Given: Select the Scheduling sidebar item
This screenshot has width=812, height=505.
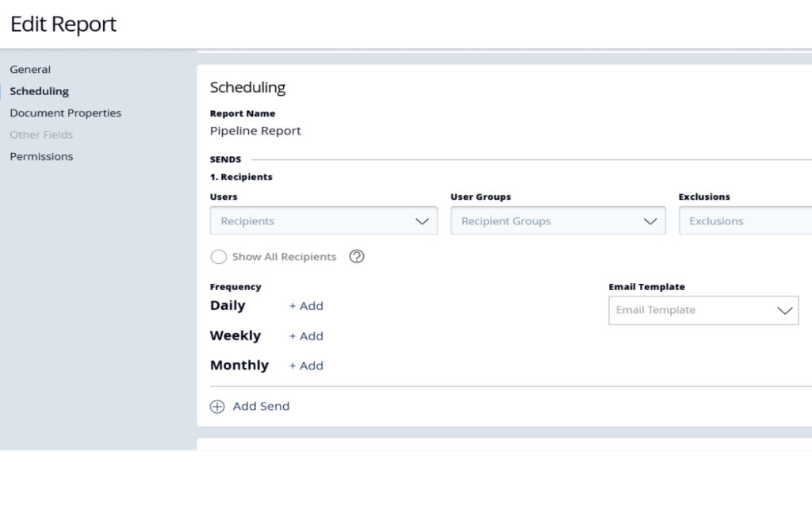Looking at the screenshot, I should tap(40, 91).
